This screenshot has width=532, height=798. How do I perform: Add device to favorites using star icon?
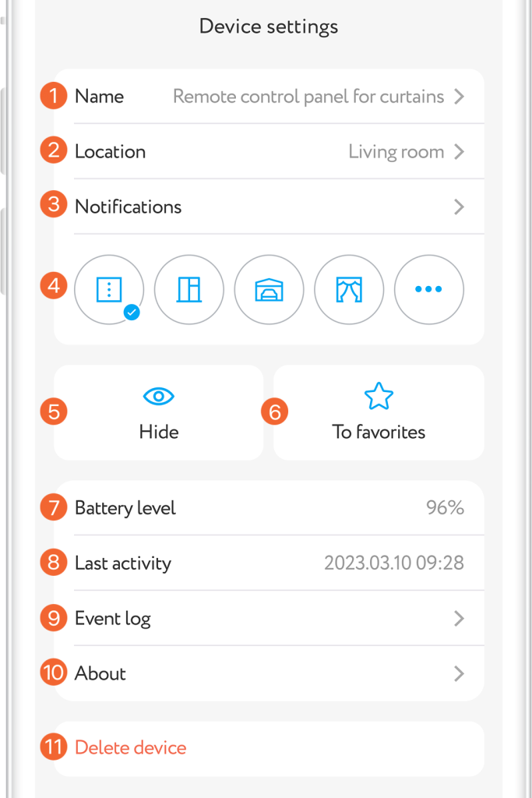click(379, 397)
